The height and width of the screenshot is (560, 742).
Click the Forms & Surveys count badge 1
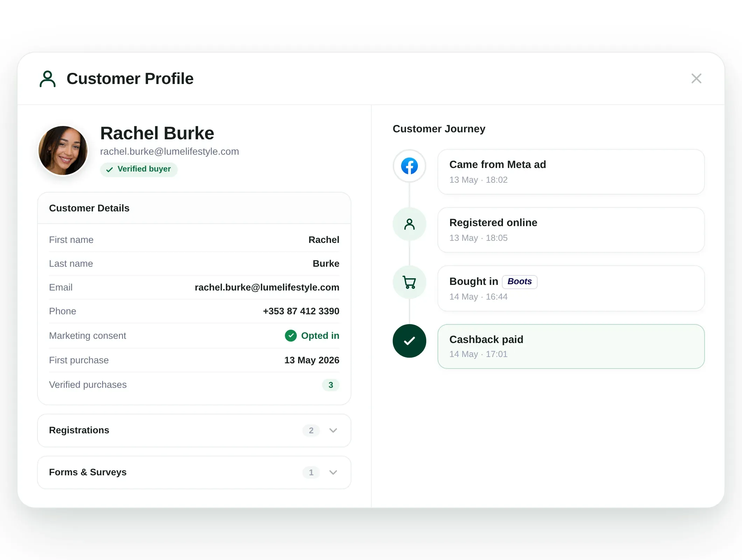click(311, 472)
